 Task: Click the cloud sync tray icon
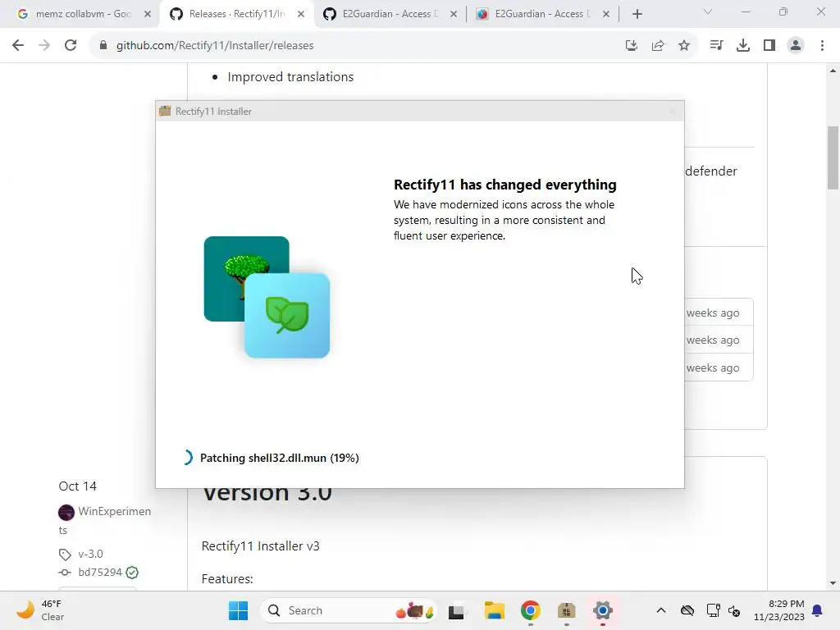[687, 610]
